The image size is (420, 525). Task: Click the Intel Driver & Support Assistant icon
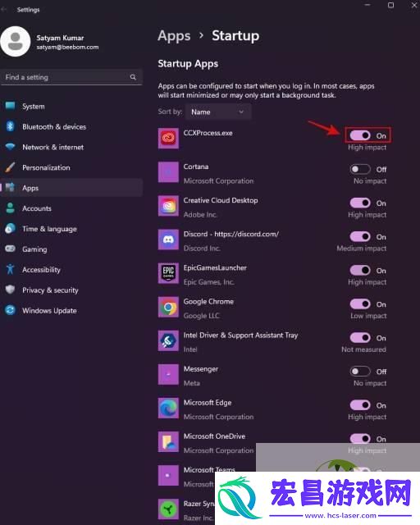168,340
